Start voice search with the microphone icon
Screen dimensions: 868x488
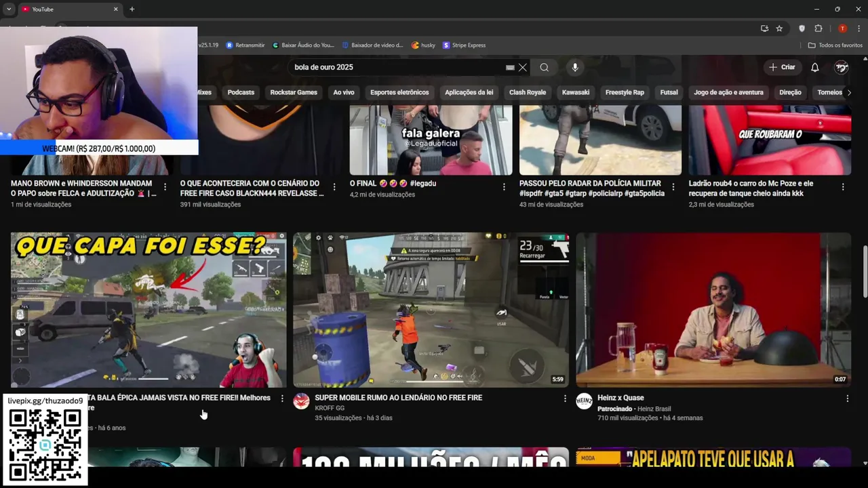click(575, 67)
